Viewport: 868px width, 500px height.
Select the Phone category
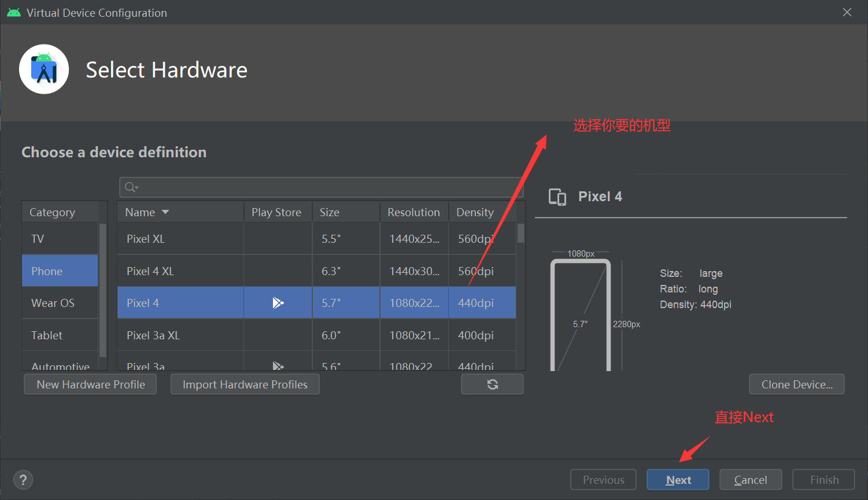[60, 271]
